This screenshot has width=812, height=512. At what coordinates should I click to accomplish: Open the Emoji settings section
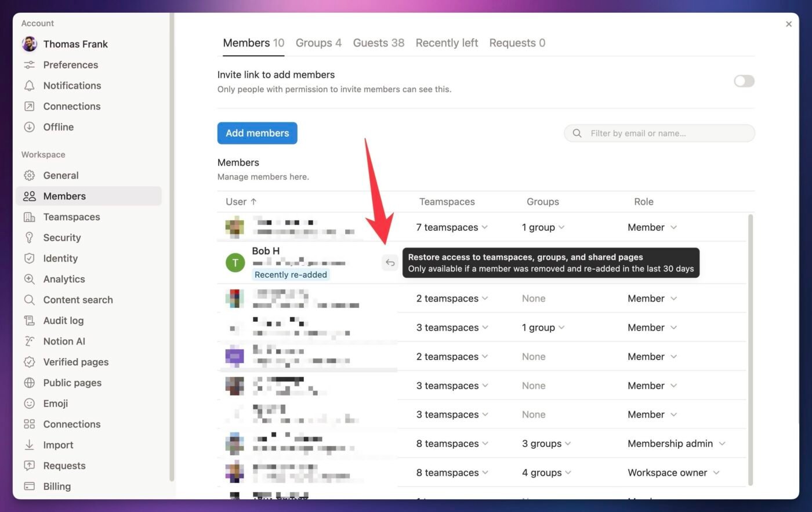[x=55, y=403]
